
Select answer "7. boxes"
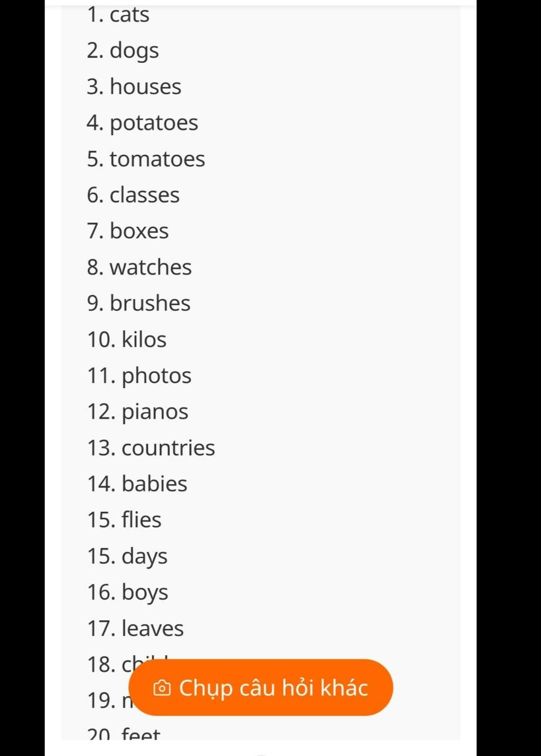tap(128, 231)
